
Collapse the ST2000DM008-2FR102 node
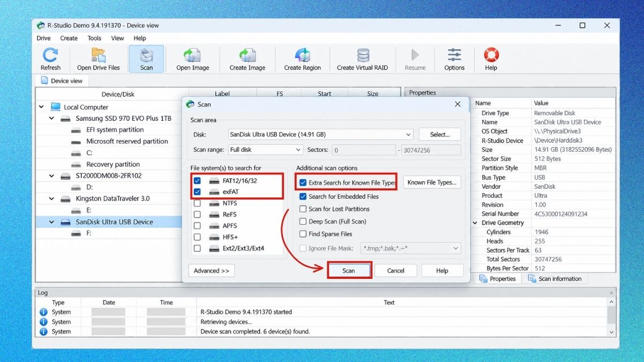click(52, 175)
